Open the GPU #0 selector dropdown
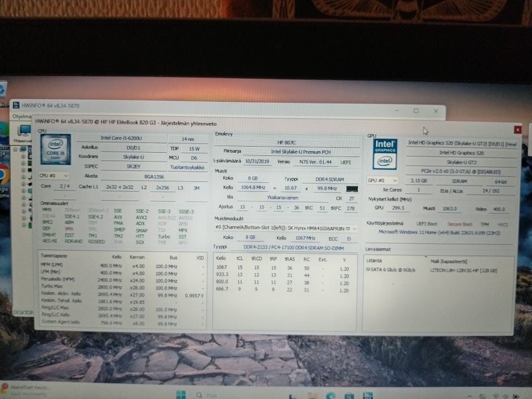 click(382, 180)
